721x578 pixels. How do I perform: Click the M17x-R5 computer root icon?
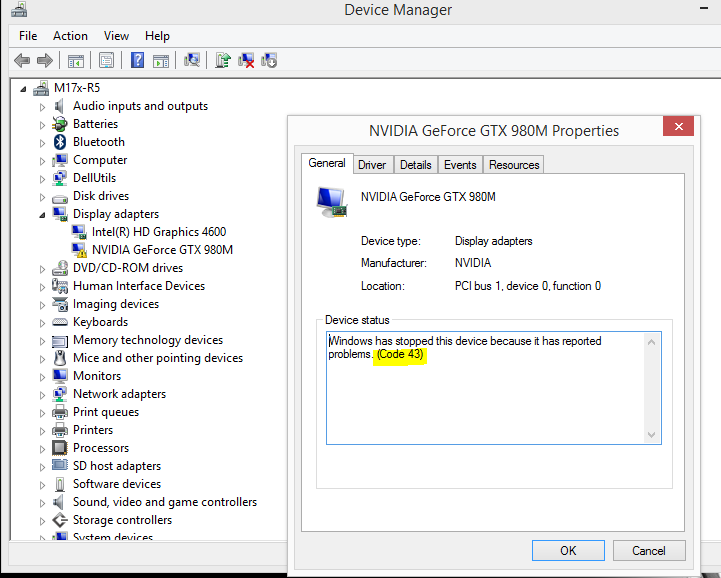point(41,88)
